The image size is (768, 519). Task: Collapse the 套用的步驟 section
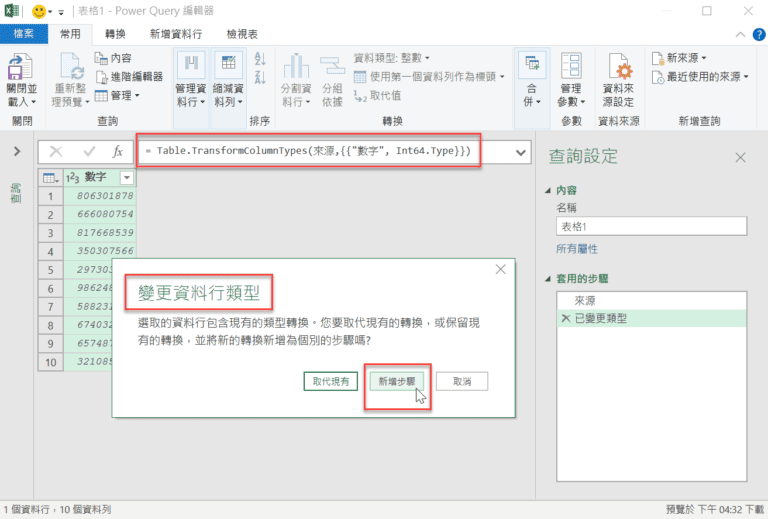coord(547,278)
